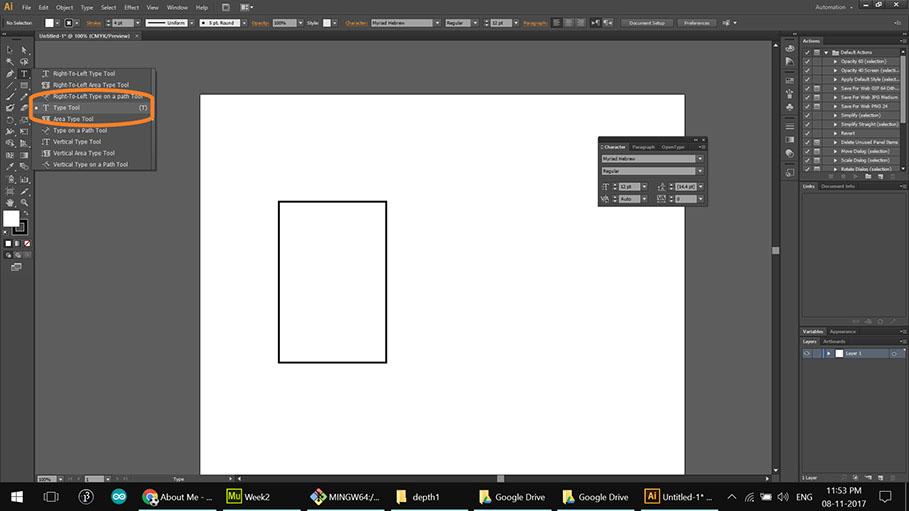Choose Vertical Type Tool in flyout
Screen dimensions: 909x511
76,142
